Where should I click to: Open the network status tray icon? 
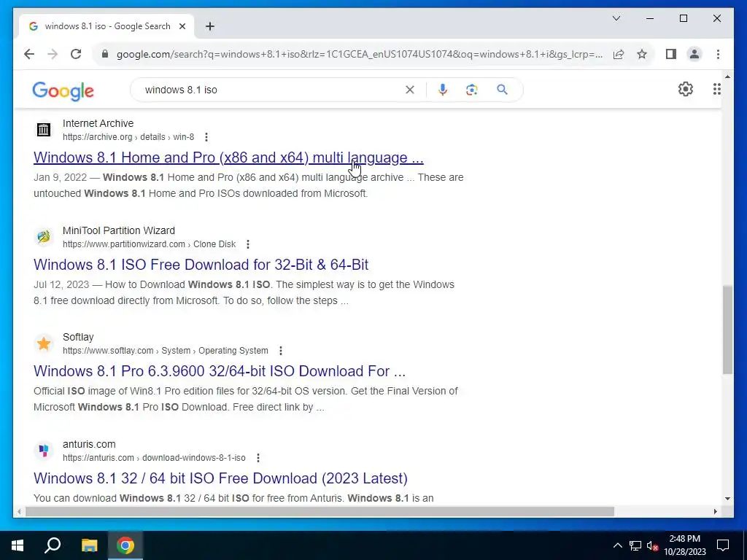[635, 545]
